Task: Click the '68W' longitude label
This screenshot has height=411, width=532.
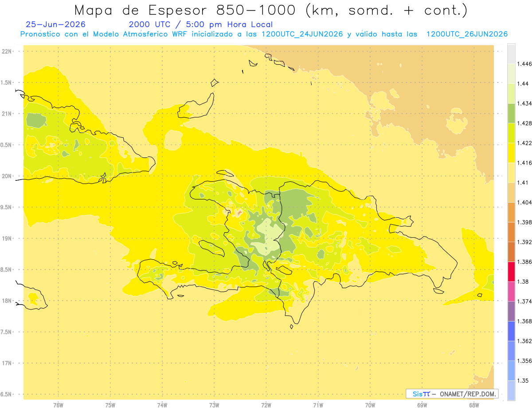Action: click(x=474, y=405)
